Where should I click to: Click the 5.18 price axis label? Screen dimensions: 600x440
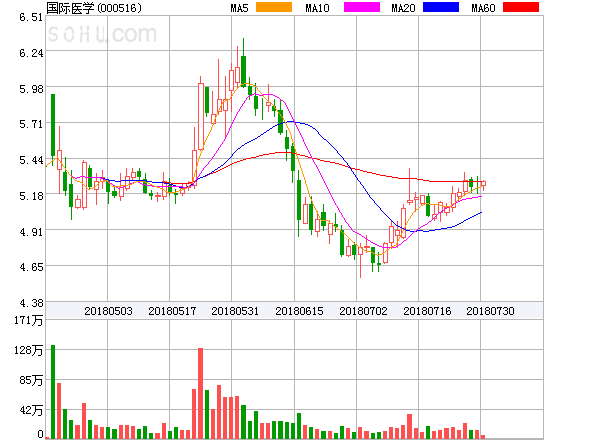(x=31, y=196)
